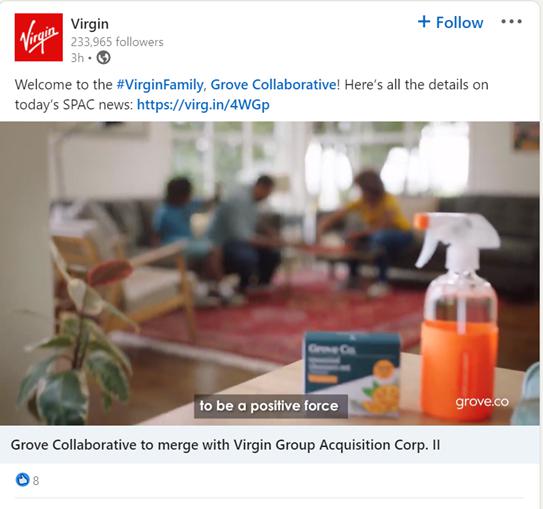Image resolution: width=543 pixels, height=509 pixels.
Task: Click the Virgin red logo avatar
Action: [x=38, y=37]
